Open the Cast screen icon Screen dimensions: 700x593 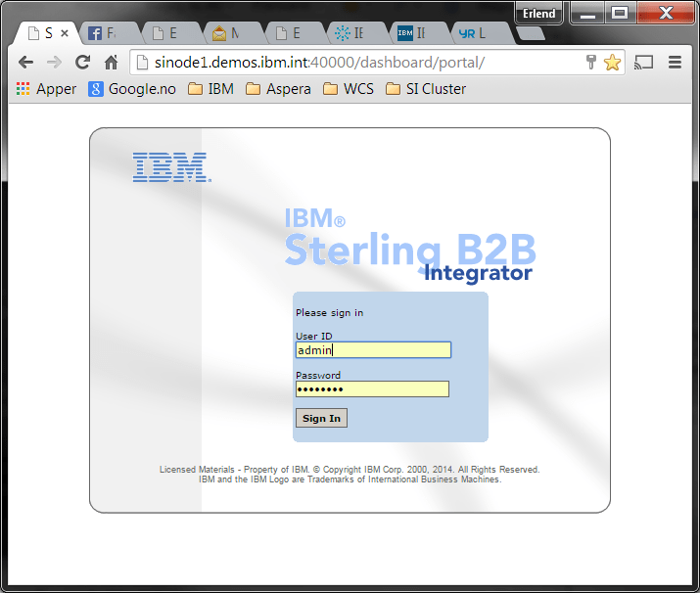[x=644, y=62]
